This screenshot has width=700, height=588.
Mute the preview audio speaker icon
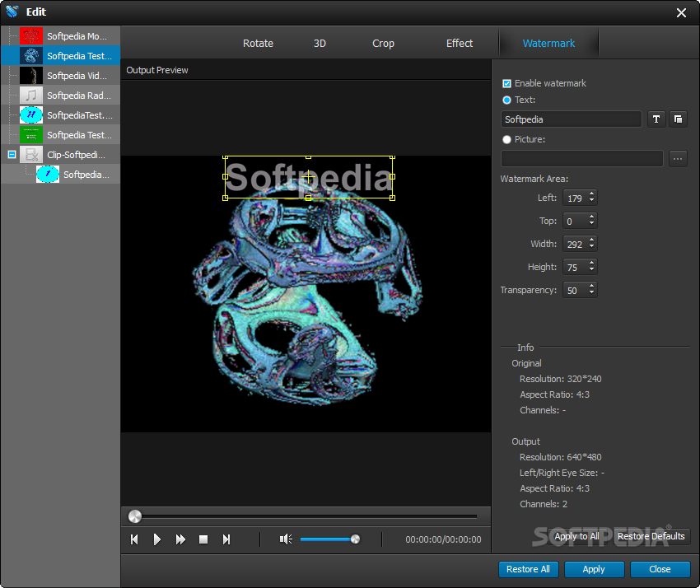tap(286, 539)
